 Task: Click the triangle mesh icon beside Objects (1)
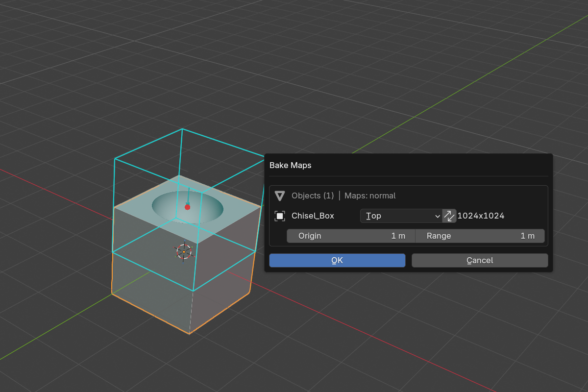[x=280, y=196]
